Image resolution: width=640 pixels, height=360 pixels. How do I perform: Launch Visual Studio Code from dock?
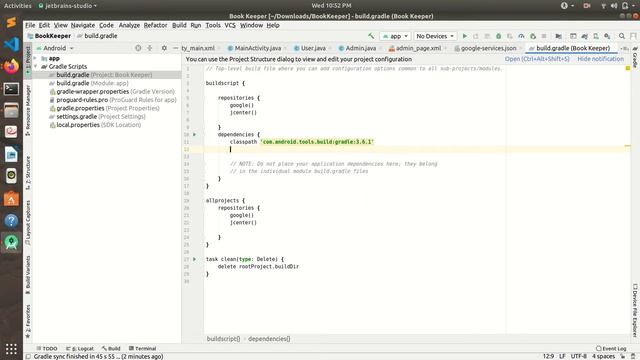[11, 44]
